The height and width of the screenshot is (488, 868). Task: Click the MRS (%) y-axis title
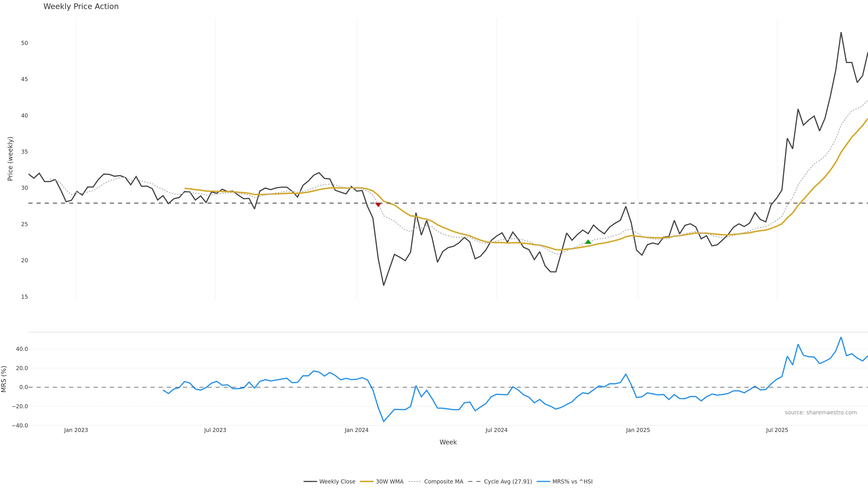[x=4, y=379]
